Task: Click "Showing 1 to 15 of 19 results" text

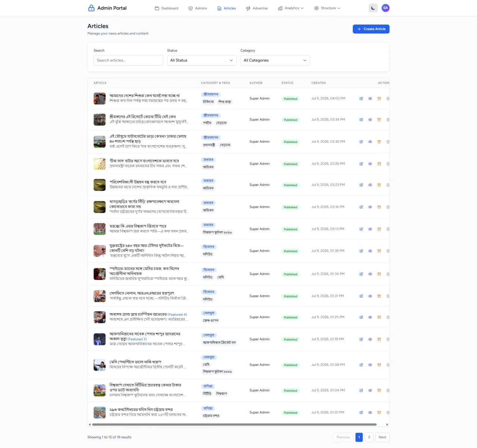Action: [110, 437]
